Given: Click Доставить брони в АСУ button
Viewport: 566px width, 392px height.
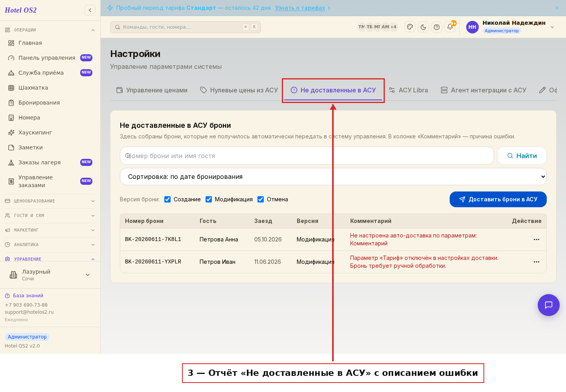Looking at the screenshot, I should pyautogui.click(x=498, y=199).
